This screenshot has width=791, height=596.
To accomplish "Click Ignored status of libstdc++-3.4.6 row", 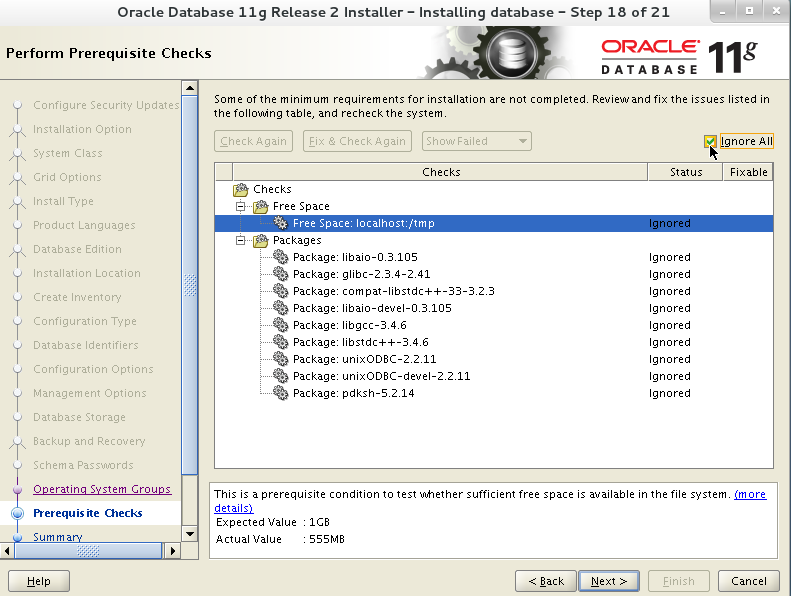I will [x=669, y=342].
